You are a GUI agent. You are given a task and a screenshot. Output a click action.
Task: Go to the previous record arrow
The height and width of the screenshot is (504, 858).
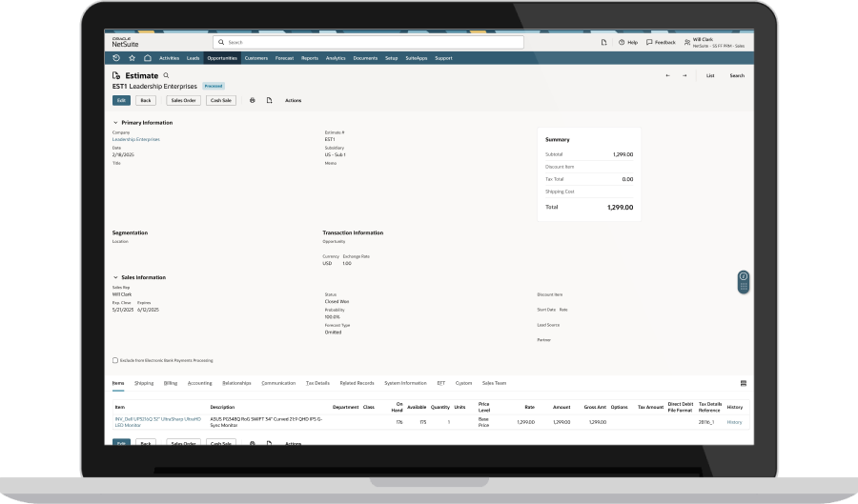667,75
